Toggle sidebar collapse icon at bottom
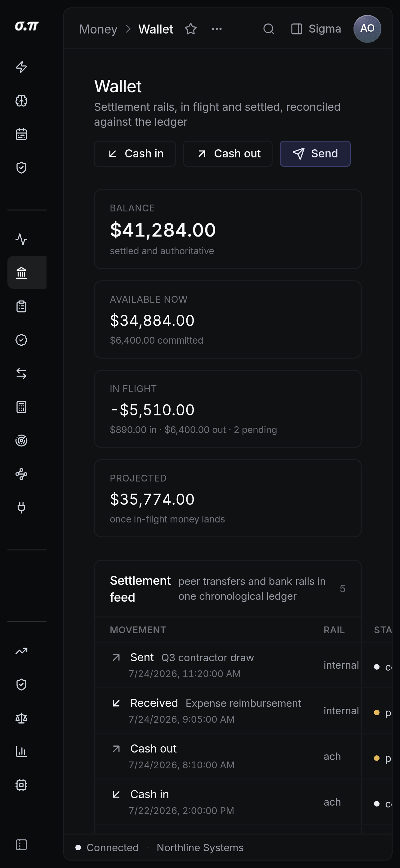 coord(21,845)
